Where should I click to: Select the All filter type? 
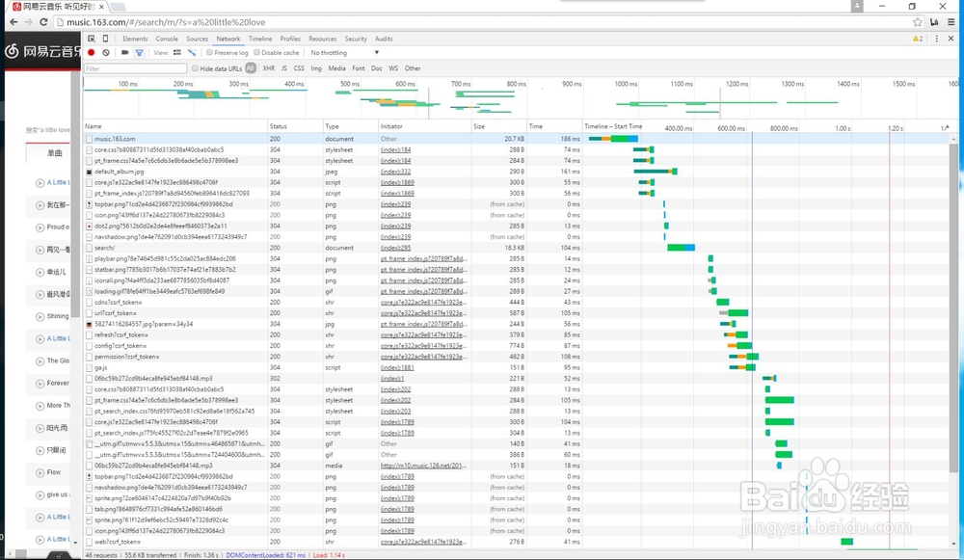point(251,68)
